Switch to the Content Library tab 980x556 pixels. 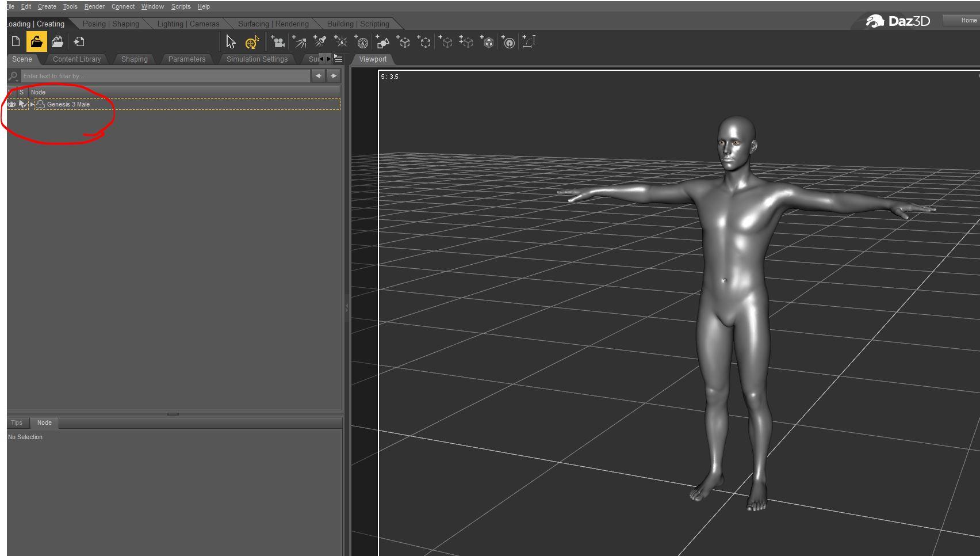tap(76, 59)
